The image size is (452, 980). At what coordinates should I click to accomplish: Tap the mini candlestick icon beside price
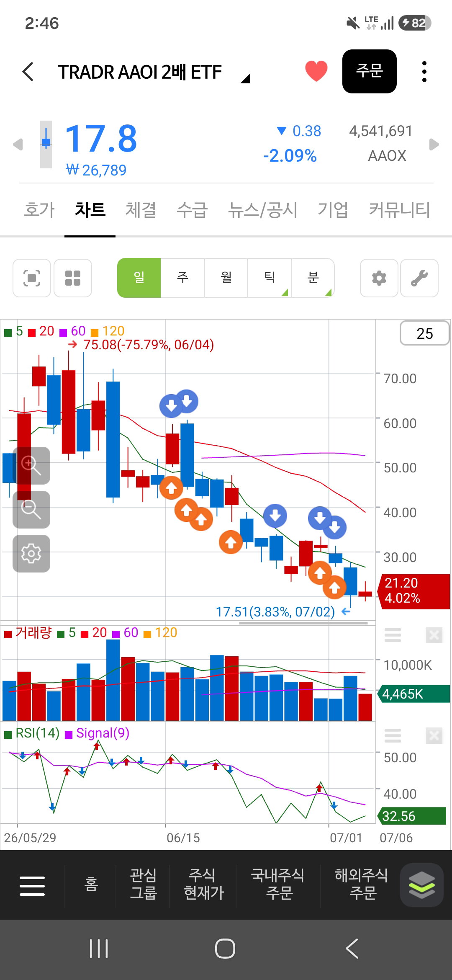click(46, 144)
